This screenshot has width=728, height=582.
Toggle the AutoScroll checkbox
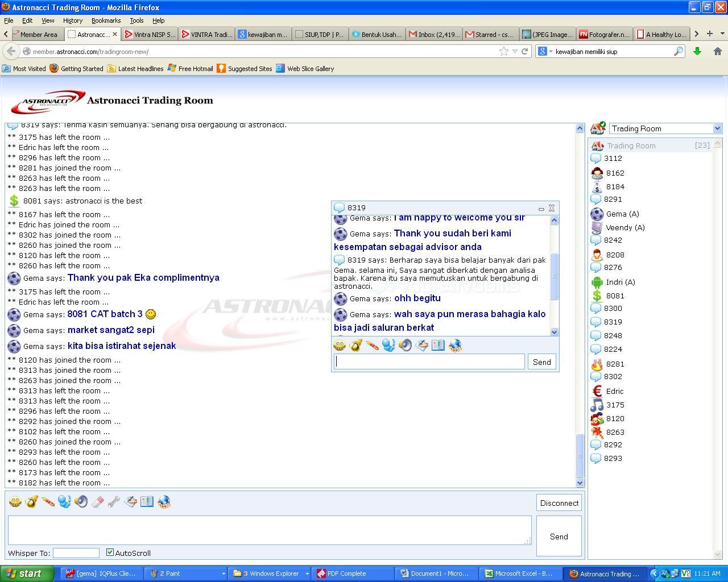[x=110, y=552]
